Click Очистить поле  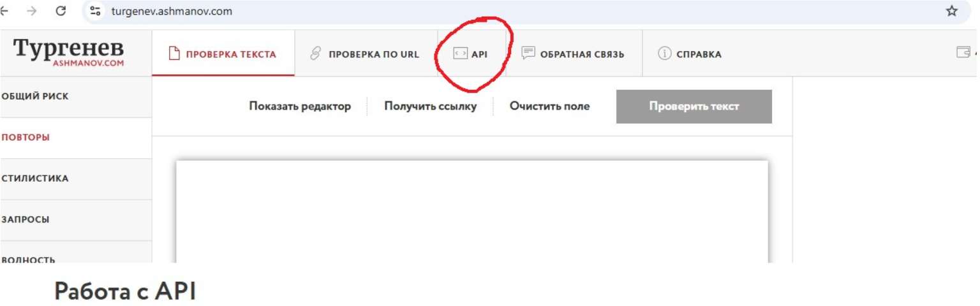(x=549, y=106)
